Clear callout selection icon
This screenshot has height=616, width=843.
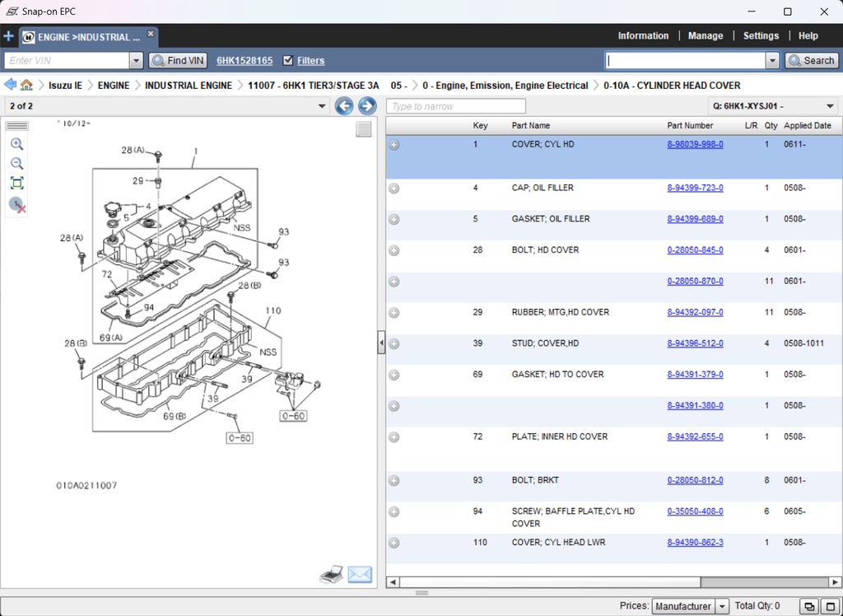(x=17, y=204)
